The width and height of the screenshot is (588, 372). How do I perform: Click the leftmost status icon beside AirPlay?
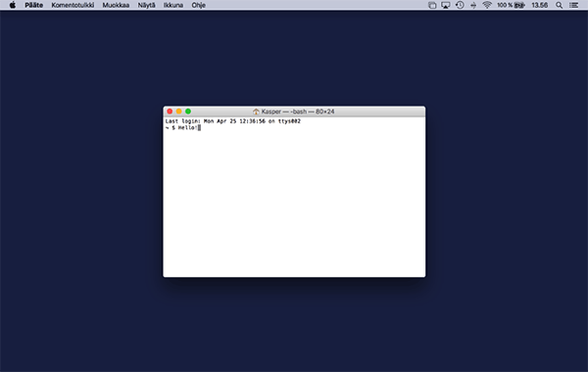coord(432,5)
